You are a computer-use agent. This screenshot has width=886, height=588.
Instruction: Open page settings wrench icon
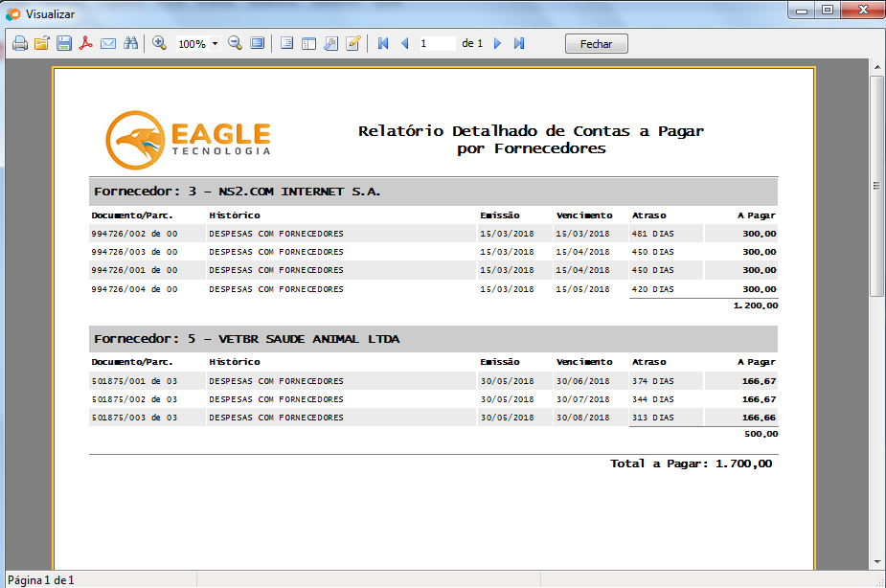click(x=330, y=44)
